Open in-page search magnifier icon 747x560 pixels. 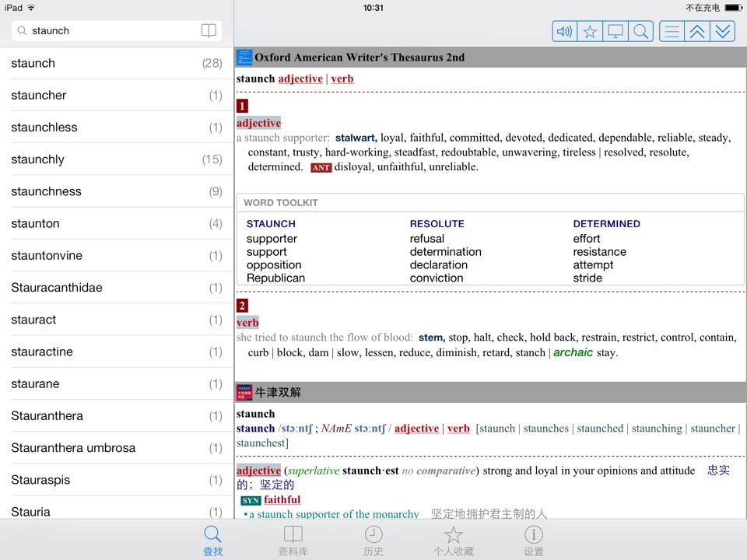point(640,32)
